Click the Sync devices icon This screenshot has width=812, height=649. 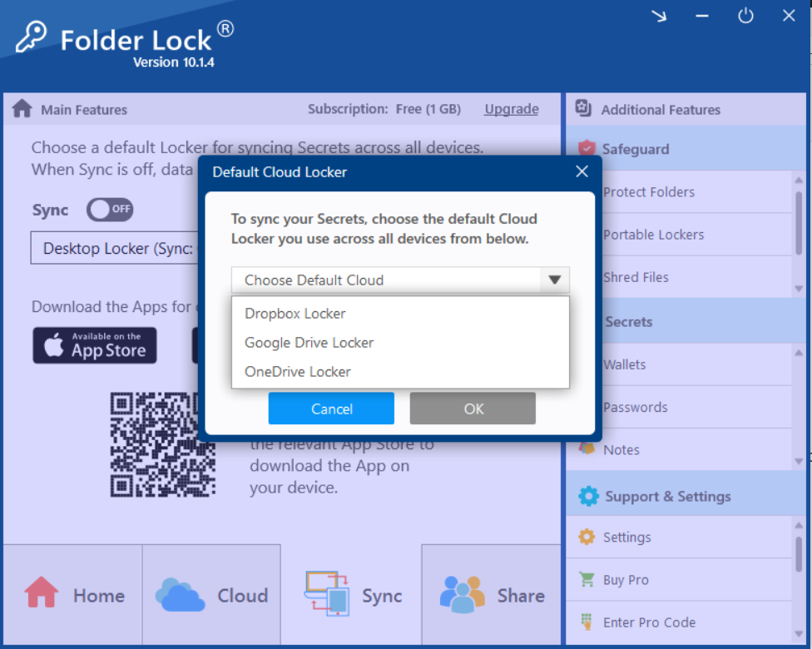[326, 593]
